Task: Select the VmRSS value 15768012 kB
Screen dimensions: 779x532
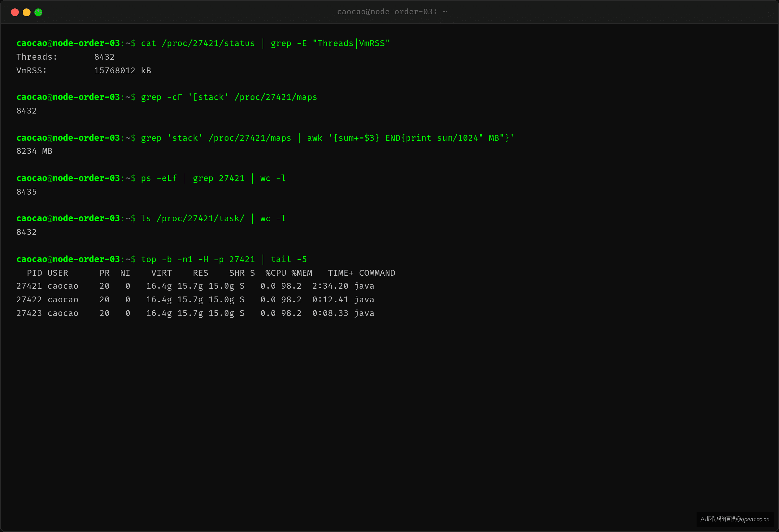Action: click(x=123, y=71)
